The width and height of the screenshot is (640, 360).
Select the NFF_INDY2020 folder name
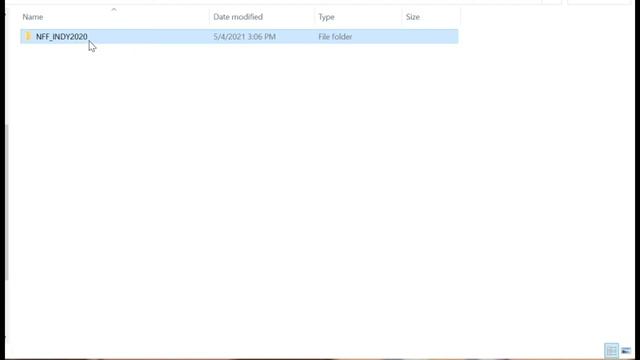(62, 37)
